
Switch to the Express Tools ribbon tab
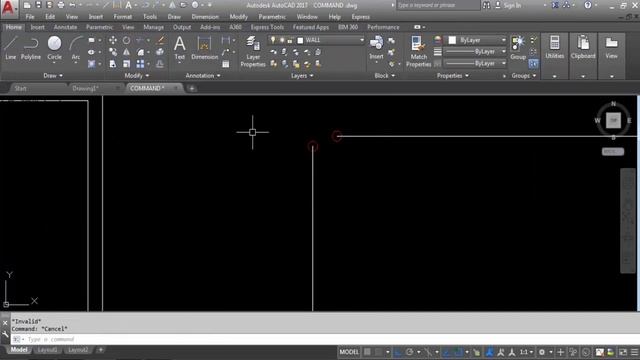coord(267,27)
